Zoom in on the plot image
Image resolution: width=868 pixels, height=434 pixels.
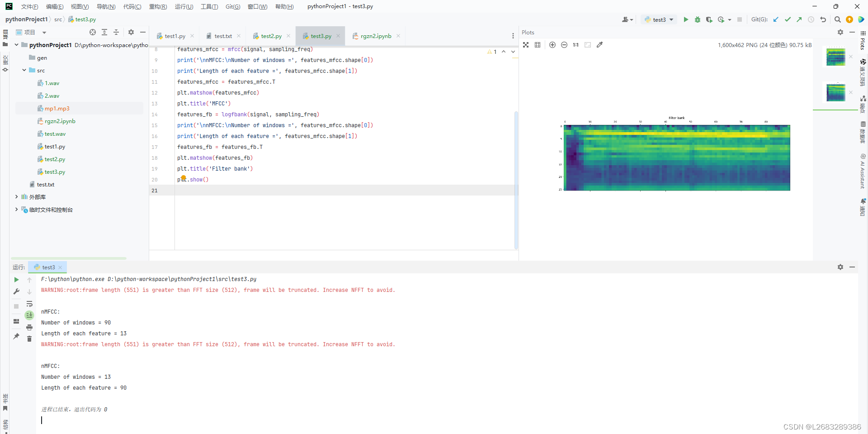point(552,45)
